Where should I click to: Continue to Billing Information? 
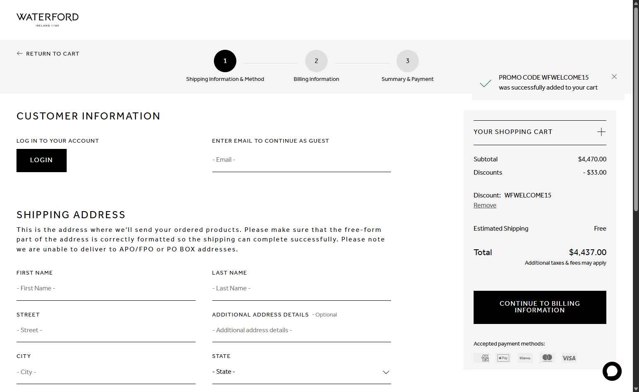point(540,307)
